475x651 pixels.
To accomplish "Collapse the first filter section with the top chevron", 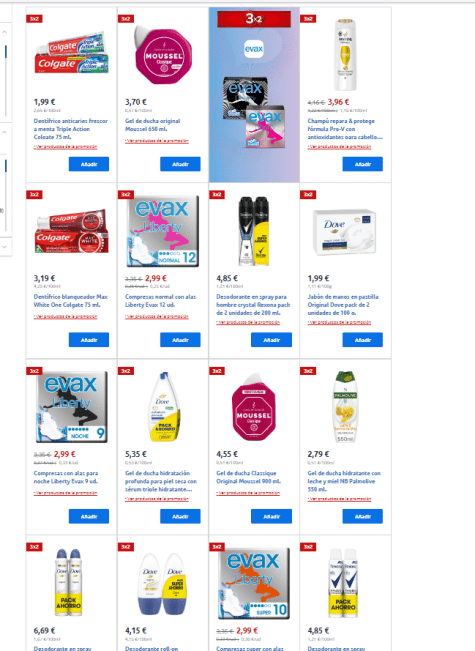I will (5, 32).
